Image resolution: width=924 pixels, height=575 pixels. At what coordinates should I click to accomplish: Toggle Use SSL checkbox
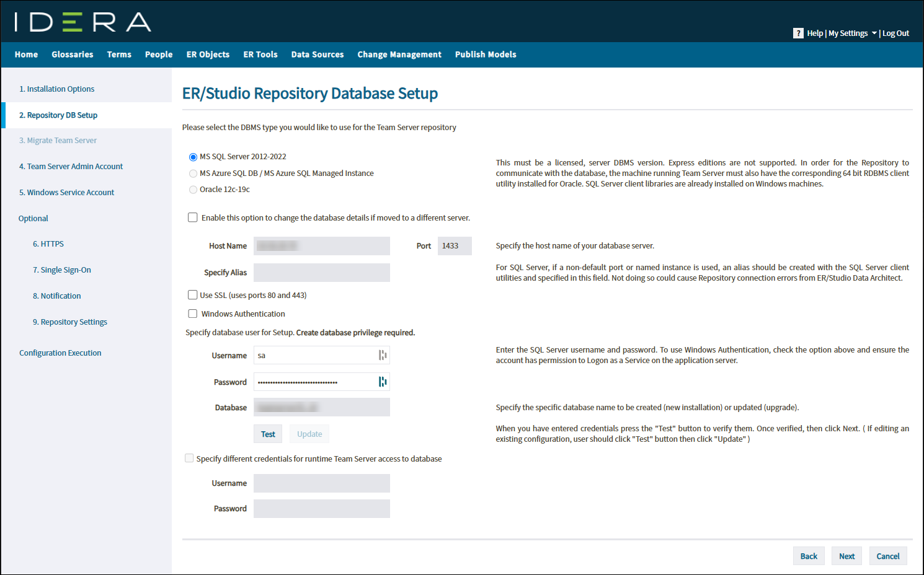193,295
